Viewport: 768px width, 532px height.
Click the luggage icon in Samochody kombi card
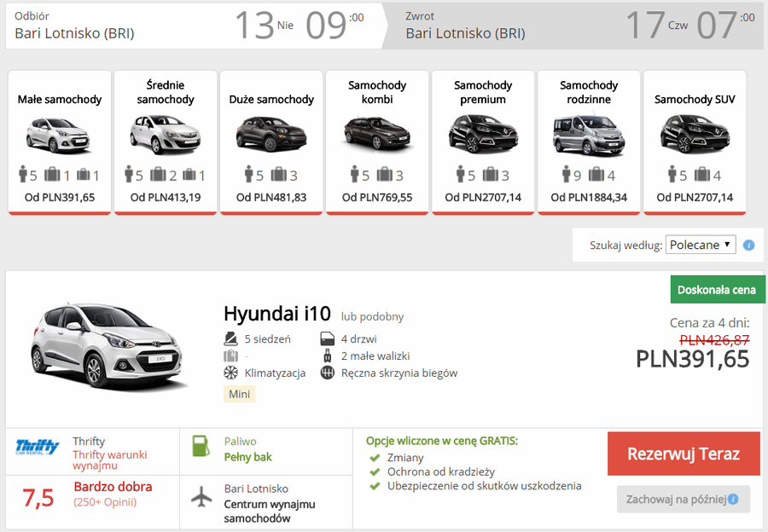point(385,174)
